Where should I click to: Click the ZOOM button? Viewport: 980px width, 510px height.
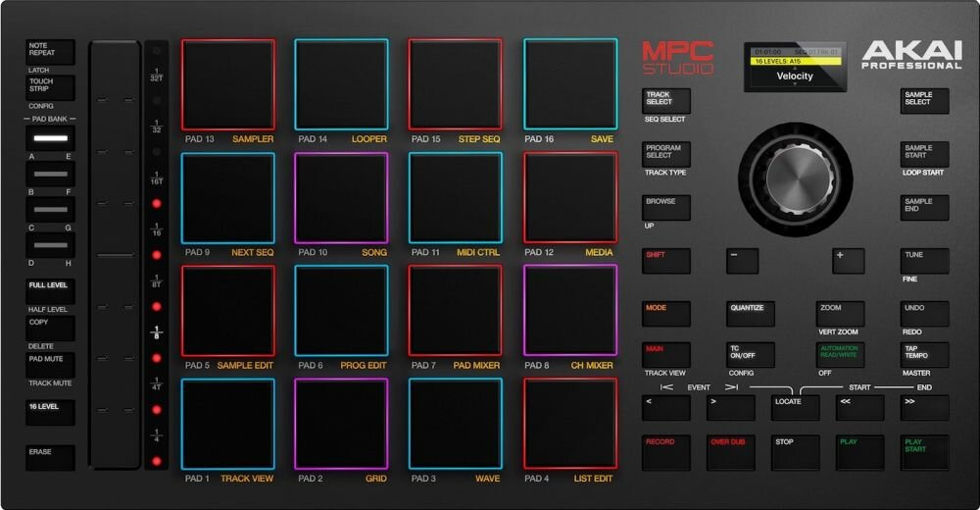tap(840, 314)
